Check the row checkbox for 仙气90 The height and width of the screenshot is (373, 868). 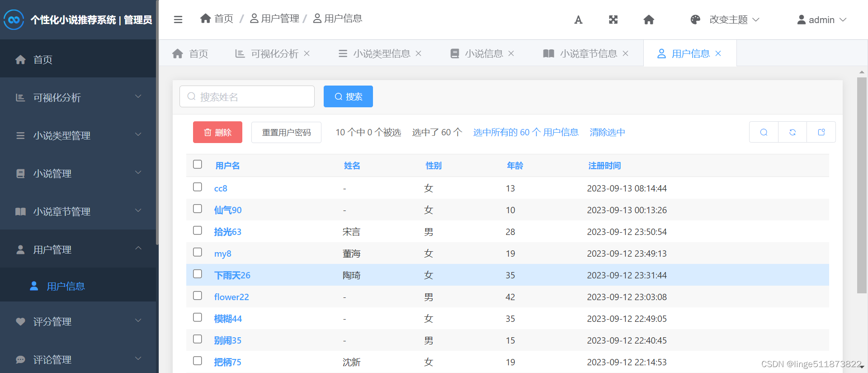pyautogui.click(x=198, y=209)
